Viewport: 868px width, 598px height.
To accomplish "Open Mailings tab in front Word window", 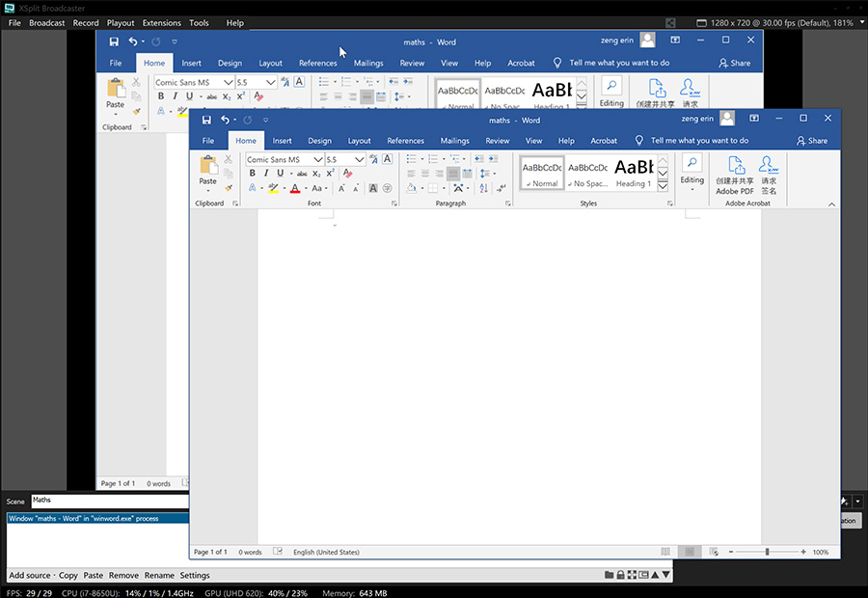I will (x=454, y=141).
